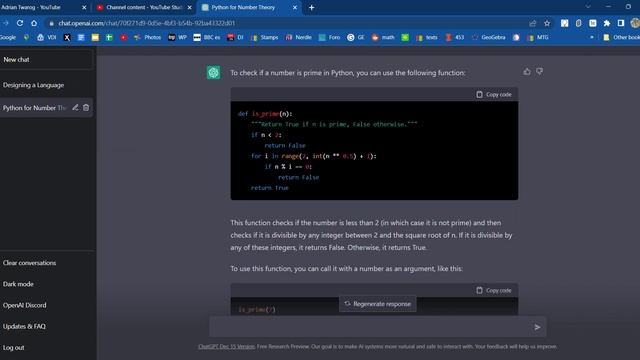Open the X bookmark icon
Viewport: 640px width, 360px height.
(67, 37)
